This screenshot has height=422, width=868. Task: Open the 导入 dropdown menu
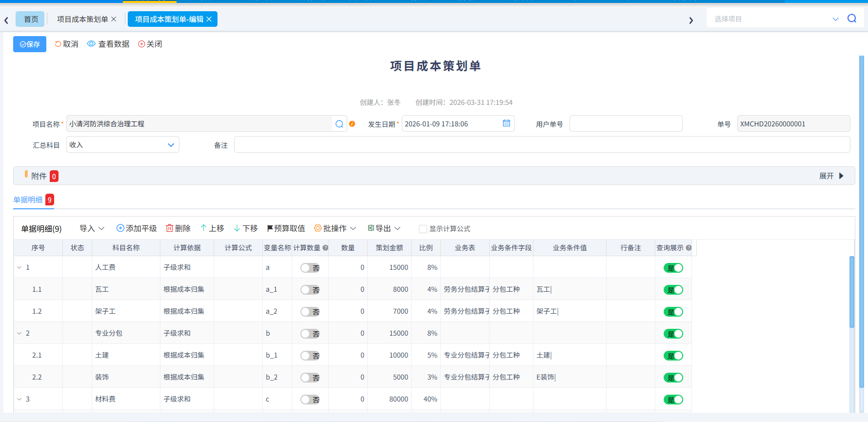pyautogui.click(x=92, y=228)
